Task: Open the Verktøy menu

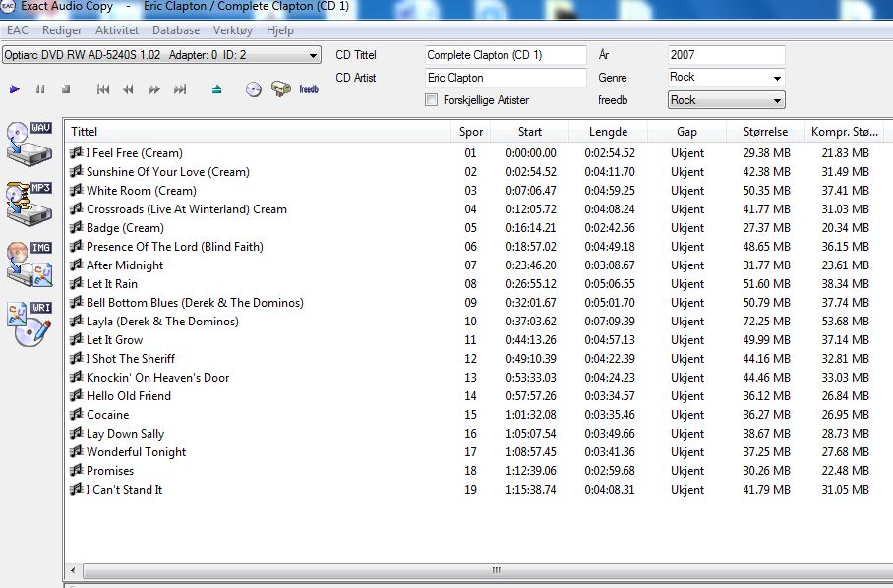Action: pyautogui.click(x=233, y=30)
